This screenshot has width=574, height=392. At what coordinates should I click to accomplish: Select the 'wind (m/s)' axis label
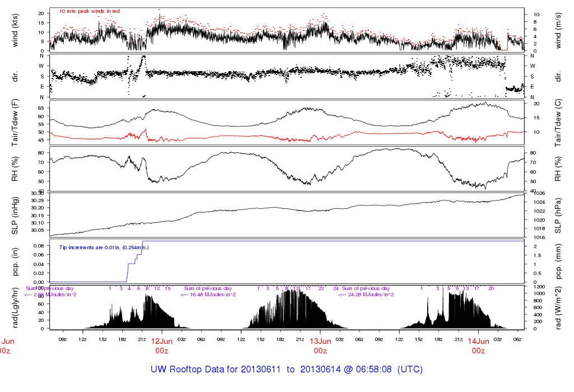pos(558,31)
